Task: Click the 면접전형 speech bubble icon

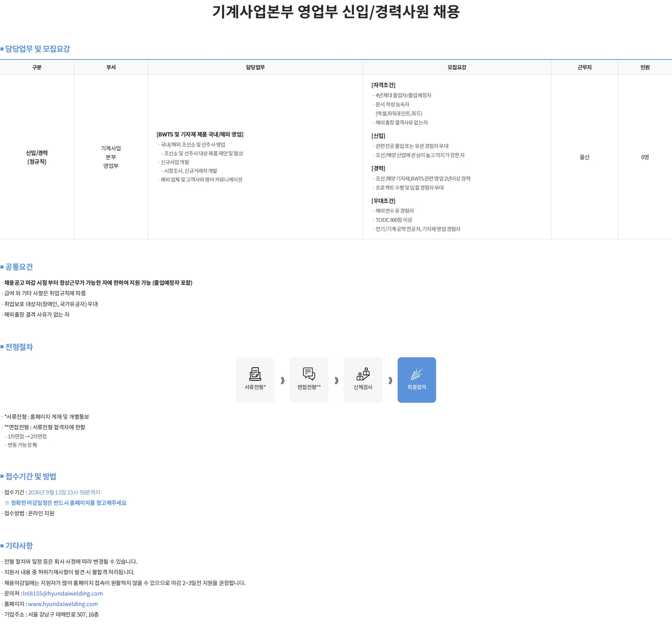Action: [309, 374]
